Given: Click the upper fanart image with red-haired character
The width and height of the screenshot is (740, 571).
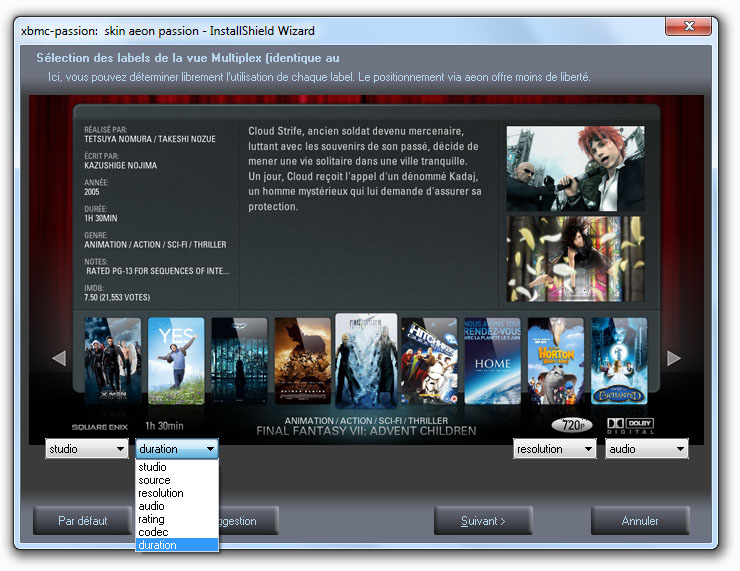Looking at the screenshot, I should (x=575, y=168).
